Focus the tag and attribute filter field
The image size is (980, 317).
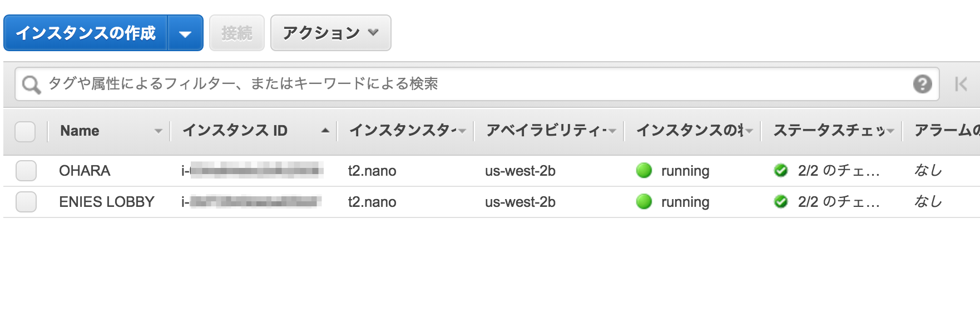coord(473,84)
